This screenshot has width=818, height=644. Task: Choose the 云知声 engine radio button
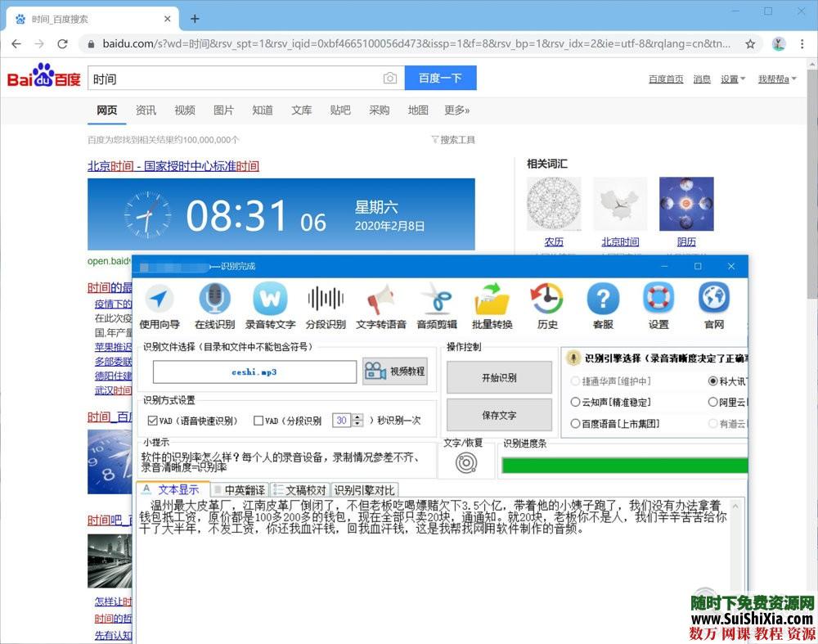coord(577,402)
